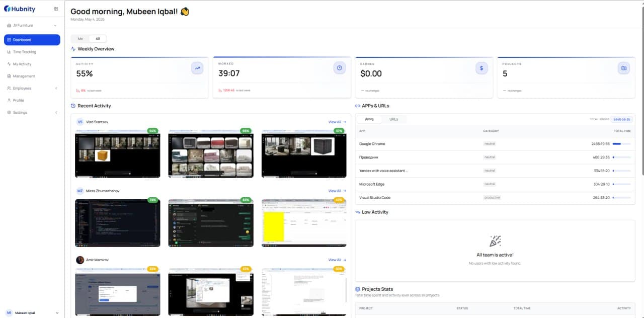Click the 55% activity value
The width and height of the screenshot is (644, 318).
coord(85,73)
